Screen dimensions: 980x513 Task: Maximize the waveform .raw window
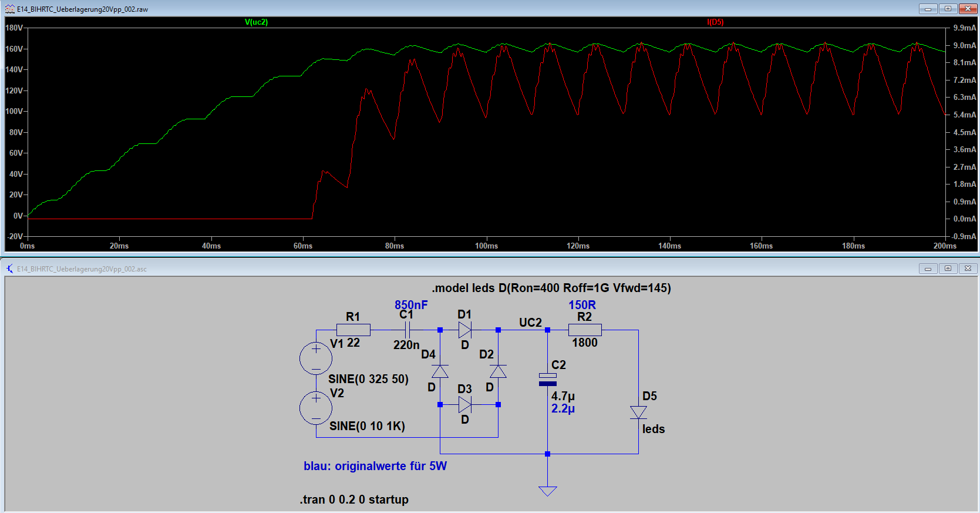point(948,9)
